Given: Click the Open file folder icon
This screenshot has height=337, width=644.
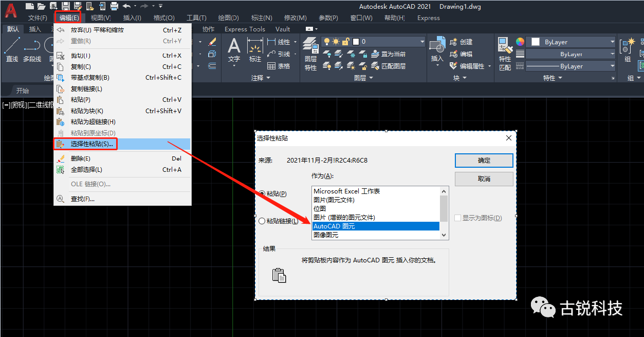Looking at the screenshot, I should click(x=42, y=6).
